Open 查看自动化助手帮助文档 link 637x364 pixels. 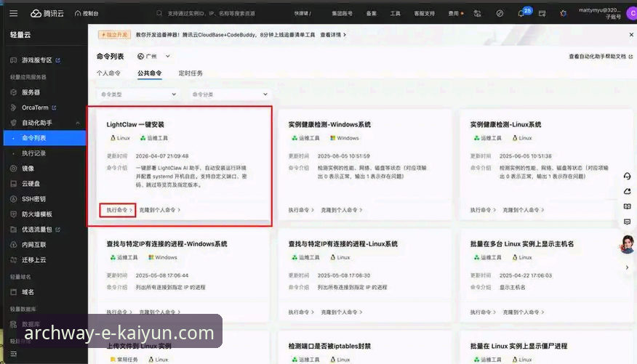(601, 57)
